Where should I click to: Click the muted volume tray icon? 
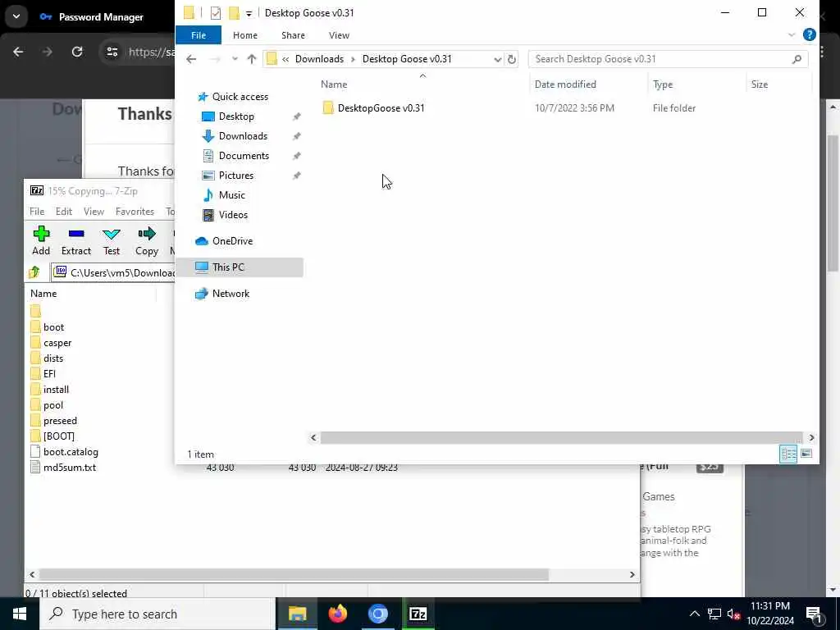(x=733, y=614)
